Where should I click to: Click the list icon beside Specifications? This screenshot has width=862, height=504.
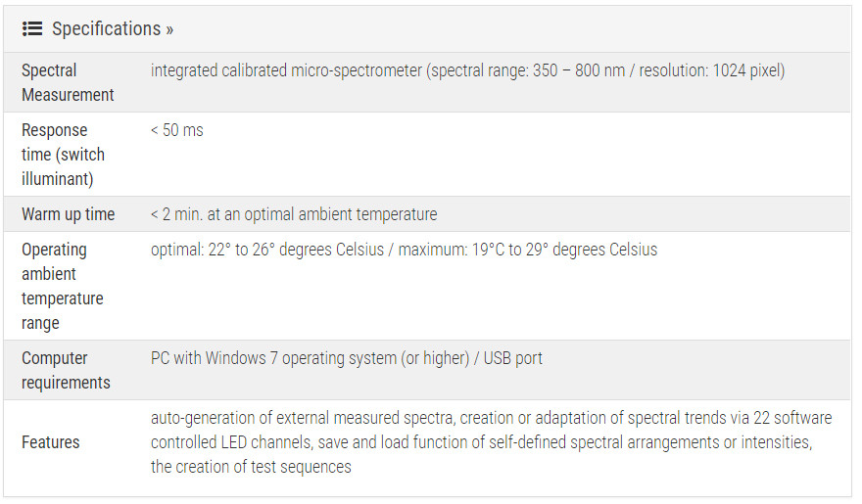(31, 28)
